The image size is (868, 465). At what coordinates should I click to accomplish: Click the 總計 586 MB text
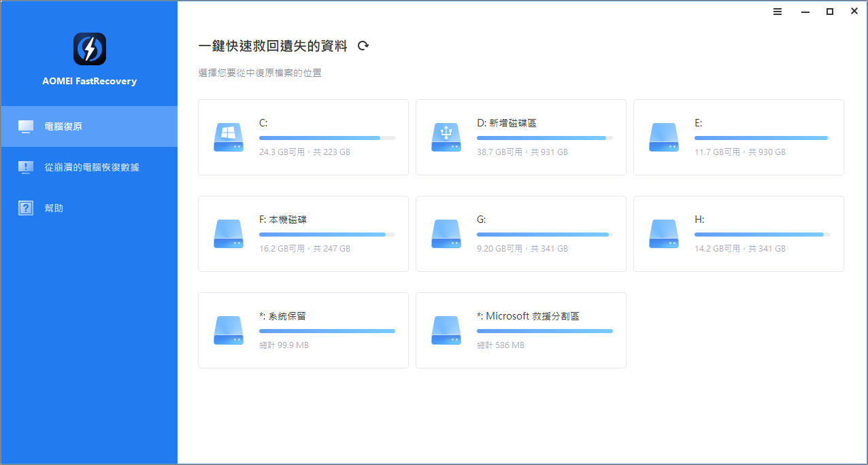click(x=501, y=345)
